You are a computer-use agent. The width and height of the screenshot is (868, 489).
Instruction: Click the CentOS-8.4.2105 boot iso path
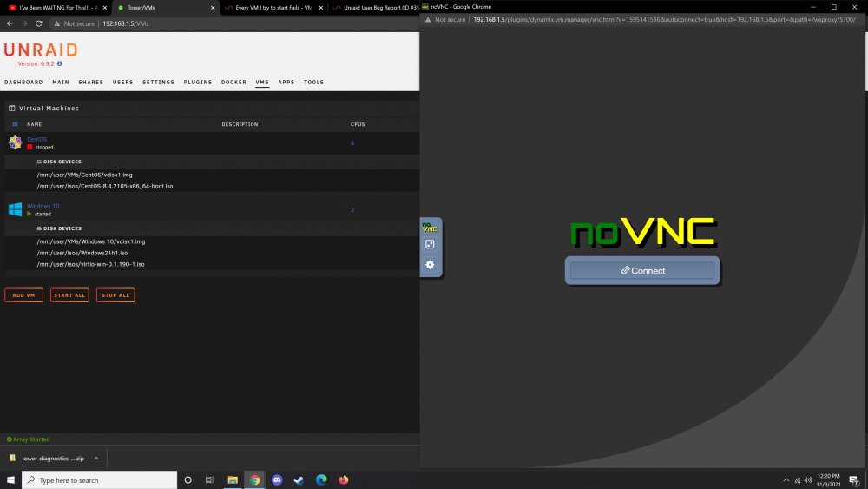(x=105, y=186)
